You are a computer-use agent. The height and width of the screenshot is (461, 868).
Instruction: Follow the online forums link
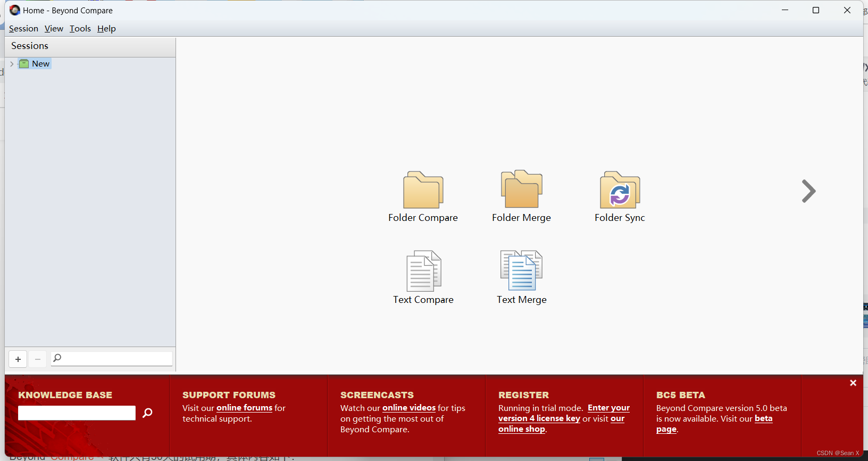[x=245, y=408]
